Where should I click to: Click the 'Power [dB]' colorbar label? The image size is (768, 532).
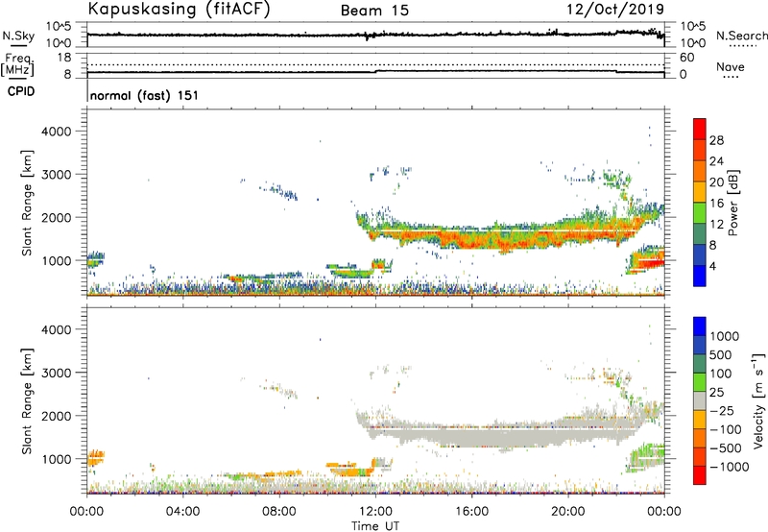click(732, 203)
